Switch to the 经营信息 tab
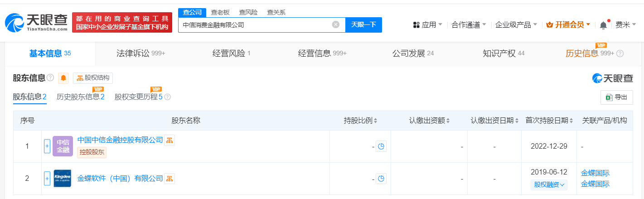The width and height of the screenshot is (644, 199). [x=322, y=53]
